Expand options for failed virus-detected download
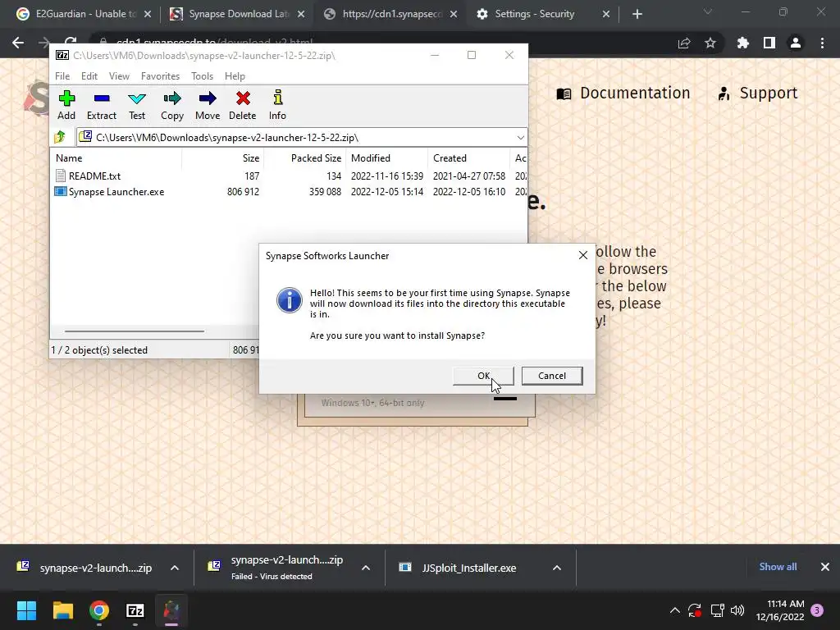The height and width of the screenshot is (630, 840). pyautogui.click(x=366, y=568)
